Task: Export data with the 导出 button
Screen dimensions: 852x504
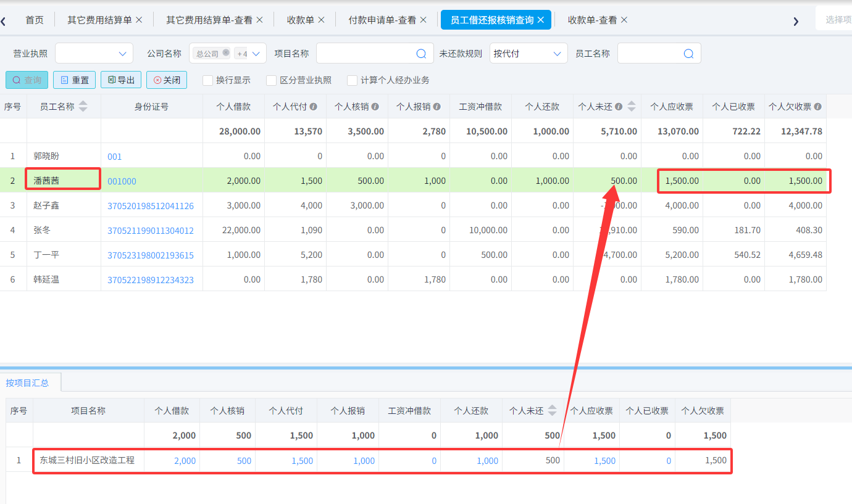Action: [x=121, y=80]
